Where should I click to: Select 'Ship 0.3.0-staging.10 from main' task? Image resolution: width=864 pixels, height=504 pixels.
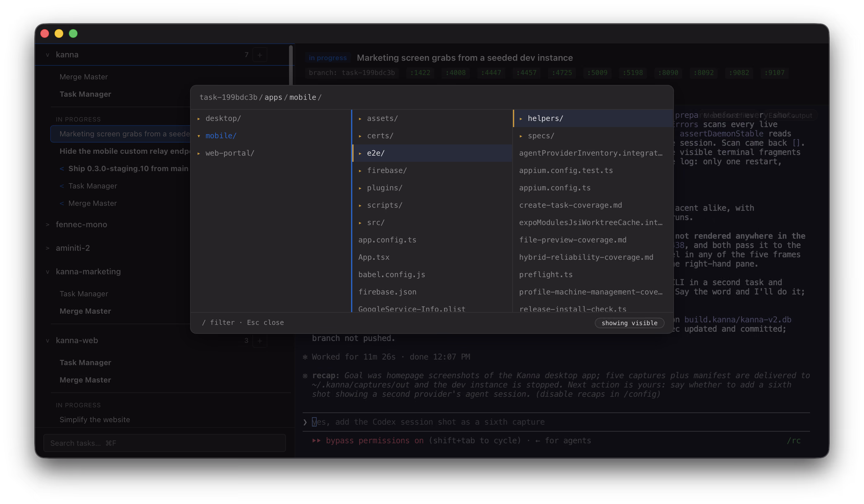(128, 169)
